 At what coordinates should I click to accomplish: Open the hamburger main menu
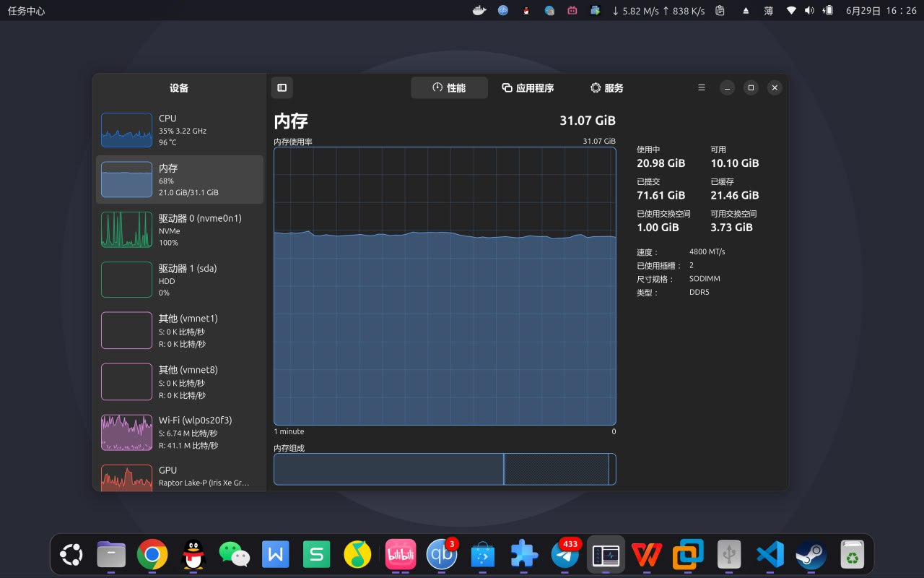pyautogui.click(x=701, y=88)
